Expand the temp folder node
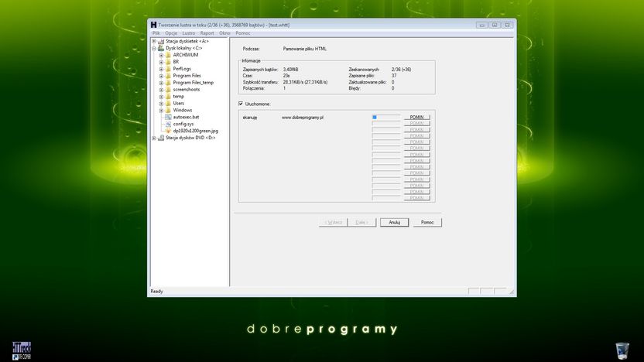 [161, 97]
